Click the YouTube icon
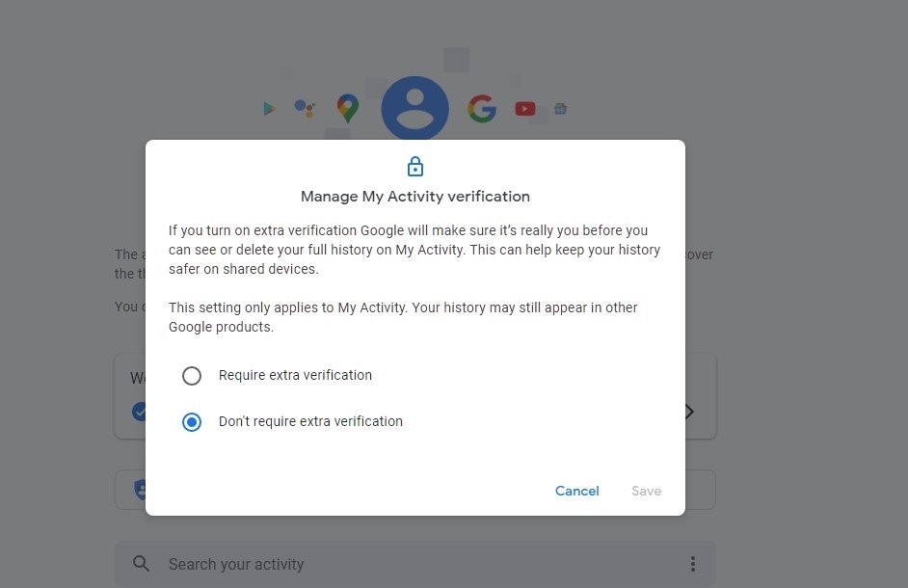Viewport: 908px width, 588px height. [x=525, y=108]
